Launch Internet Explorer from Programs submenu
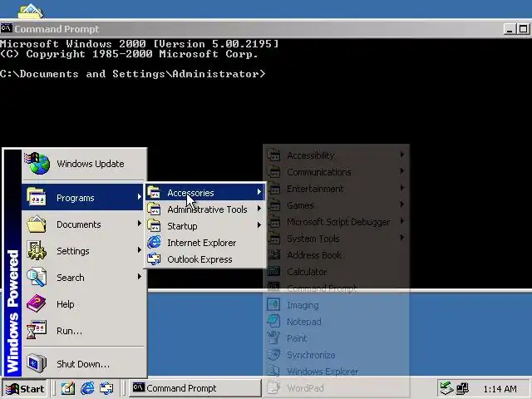Image resolution: width=532 pixels, height=399 pixels. click(205, 243)
